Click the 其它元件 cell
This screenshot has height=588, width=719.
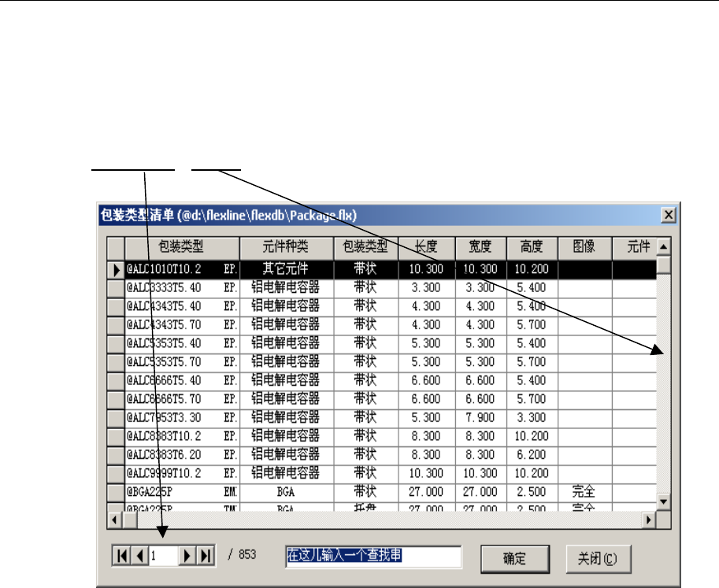pos(287,269)
